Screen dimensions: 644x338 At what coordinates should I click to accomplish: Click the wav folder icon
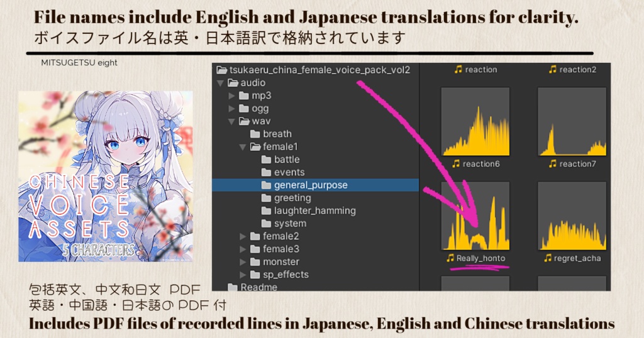pyautogui.click(x=245, y=121)
